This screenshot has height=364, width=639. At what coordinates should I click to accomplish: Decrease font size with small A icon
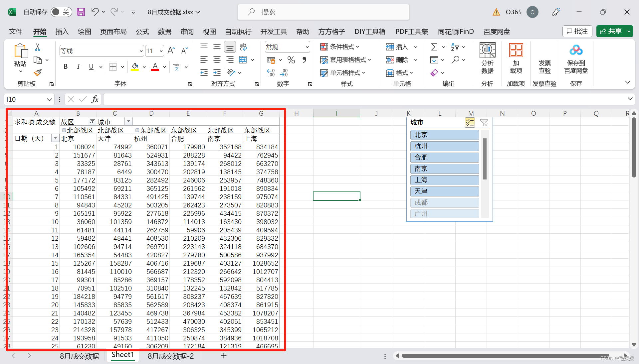tap(185, 51)
